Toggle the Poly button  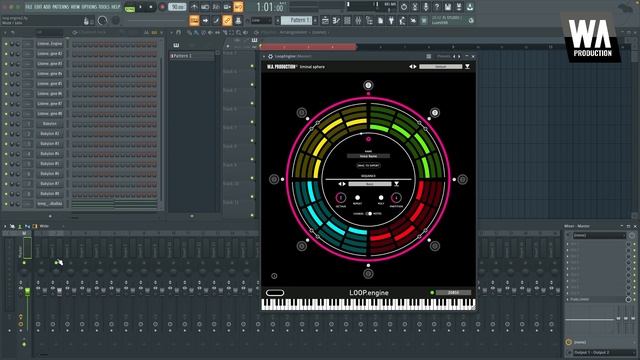click(381, 198)
